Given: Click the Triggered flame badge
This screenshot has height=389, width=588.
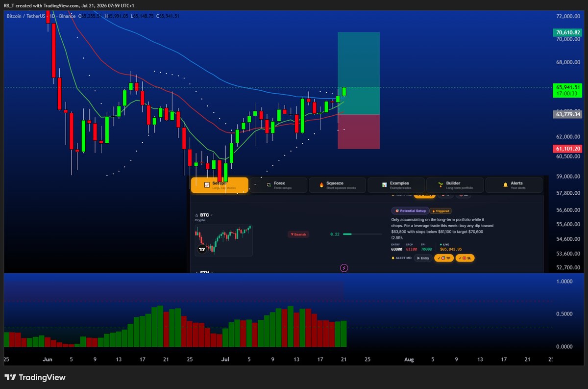Looking at the screenshot, I should (440, 211).
